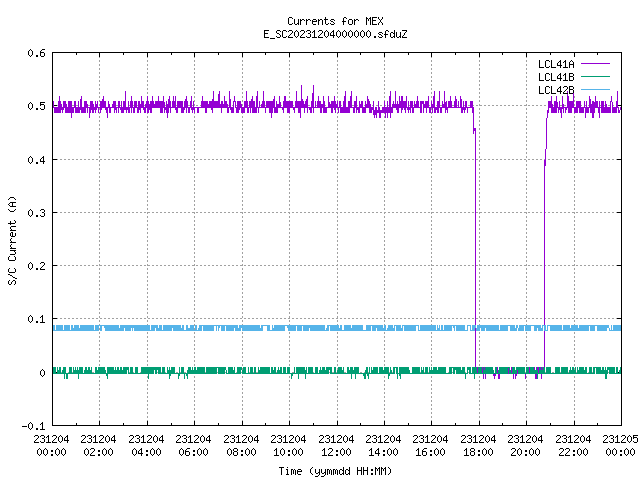
Task: Click the purple LCL41A legend line sample
Action: (x=595, y=64)
